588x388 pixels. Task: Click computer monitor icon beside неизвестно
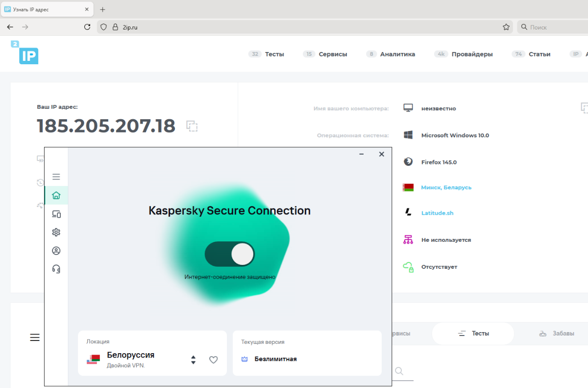point(408,108)
